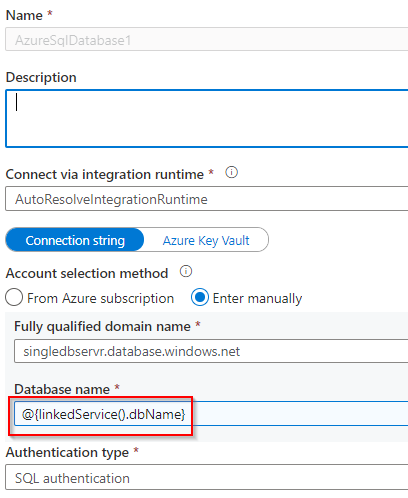Select the Connection string tab

coord(75,240)
